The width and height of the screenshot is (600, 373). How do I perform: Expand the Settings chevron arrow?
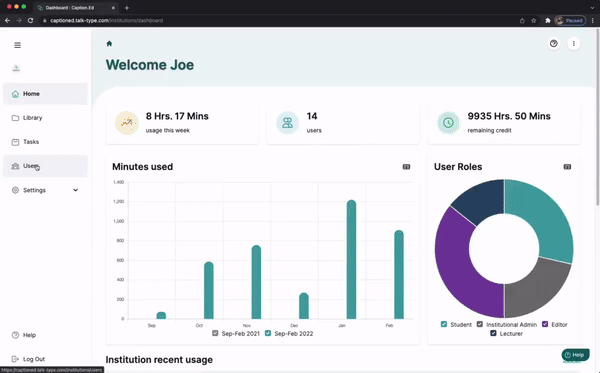click(x=75, y=190)
